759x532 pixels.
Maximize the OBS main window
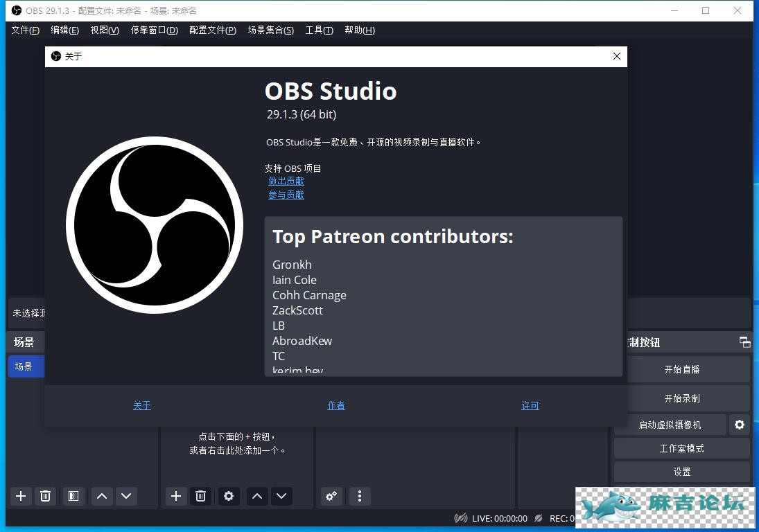pos(706,10)
